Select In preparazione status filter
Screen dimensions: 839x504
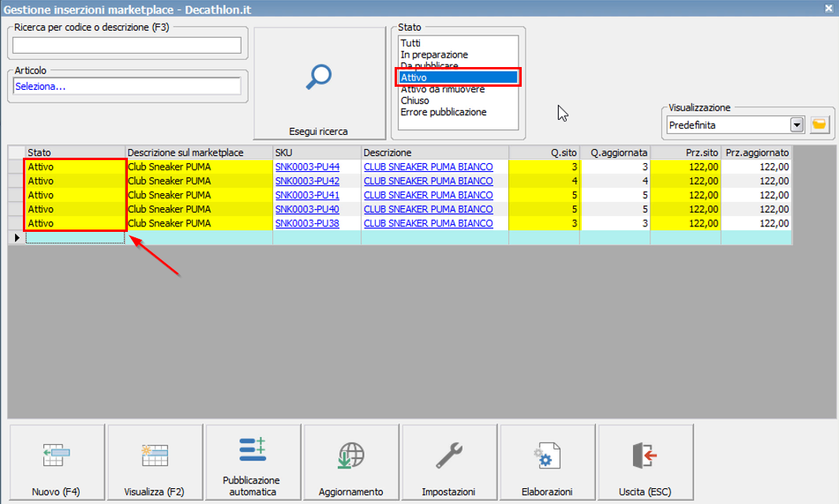click(434, 54)
